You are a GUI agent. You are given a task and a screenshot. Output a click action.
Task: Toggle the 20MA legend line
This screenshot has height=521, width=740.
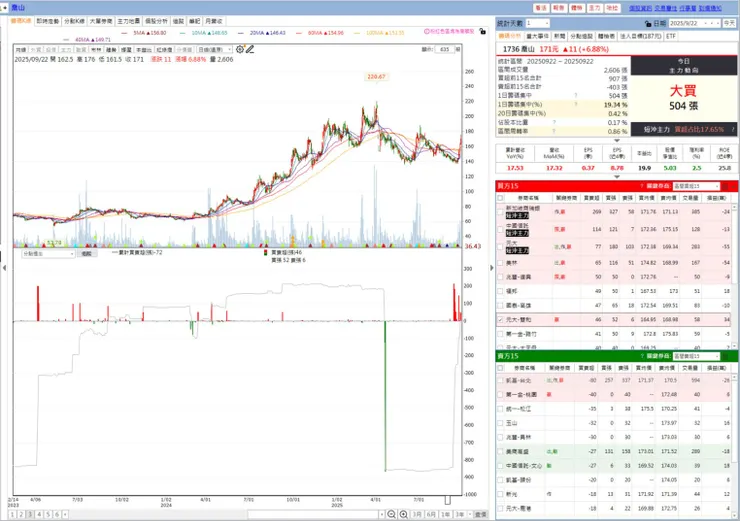tap(261, 33)
